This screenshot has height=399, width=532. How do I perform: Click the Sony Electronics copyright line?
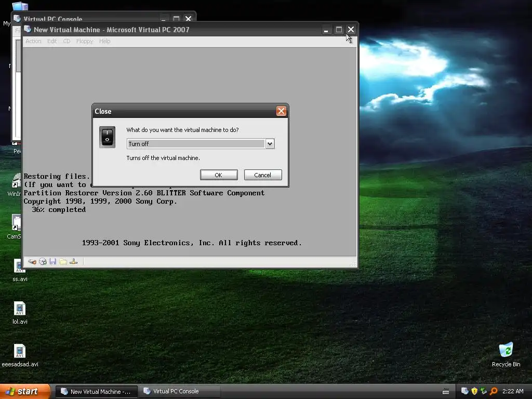192,243
